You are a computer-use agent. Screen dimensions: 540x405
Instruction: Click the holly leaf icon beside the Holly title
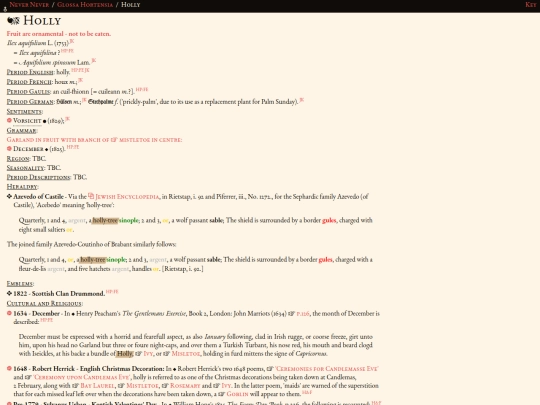(13, 21)
